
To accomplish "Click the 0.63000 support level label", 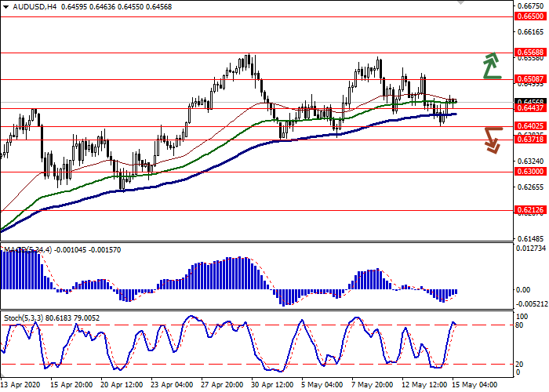I will click(x=530, y=171).
